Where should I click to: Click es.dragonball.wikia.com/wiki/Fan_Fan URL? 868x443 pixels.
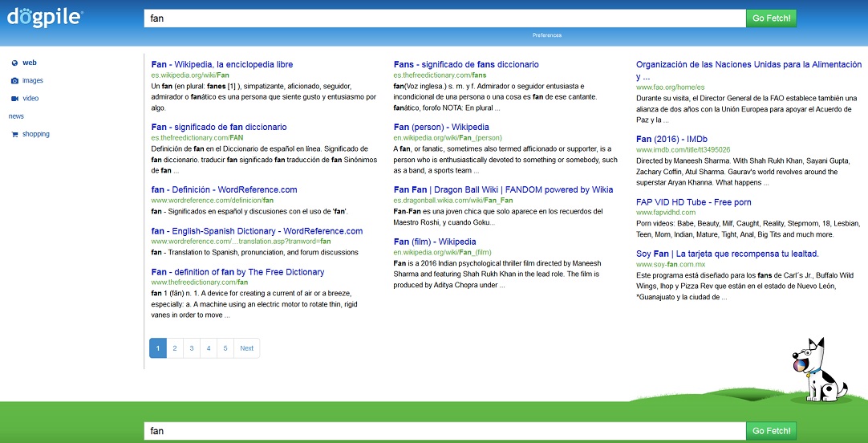click(453, 200)
